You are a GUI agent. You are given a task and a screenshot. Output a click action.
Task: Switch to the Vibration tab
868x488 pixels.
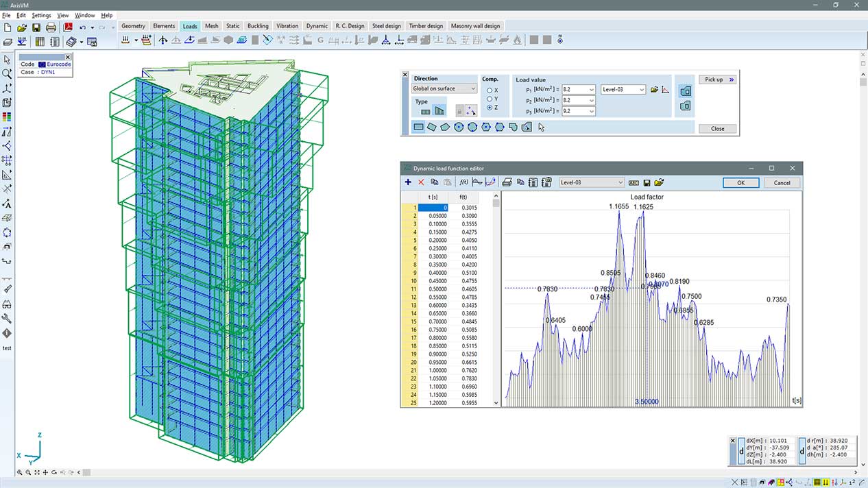287,26
